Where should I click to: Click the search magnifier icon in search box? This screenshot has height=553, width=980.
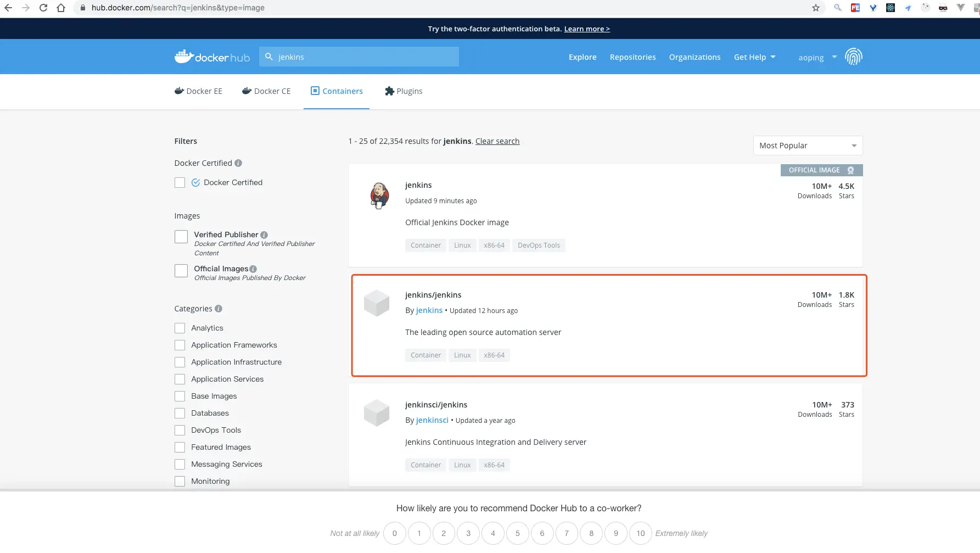pyautogui.click(x=269, y=57)
